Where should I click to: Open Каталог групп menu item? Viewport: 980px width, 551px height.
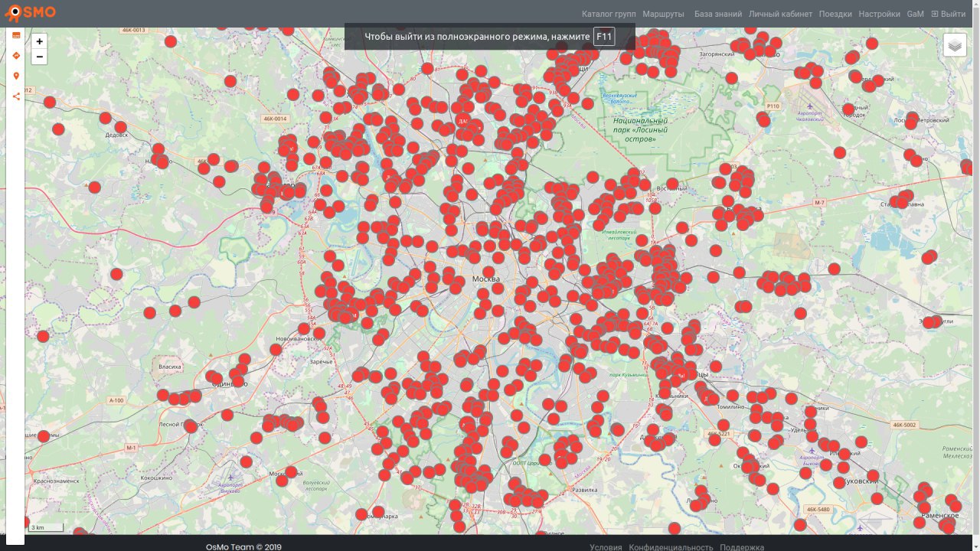click(x=608, y=14)
